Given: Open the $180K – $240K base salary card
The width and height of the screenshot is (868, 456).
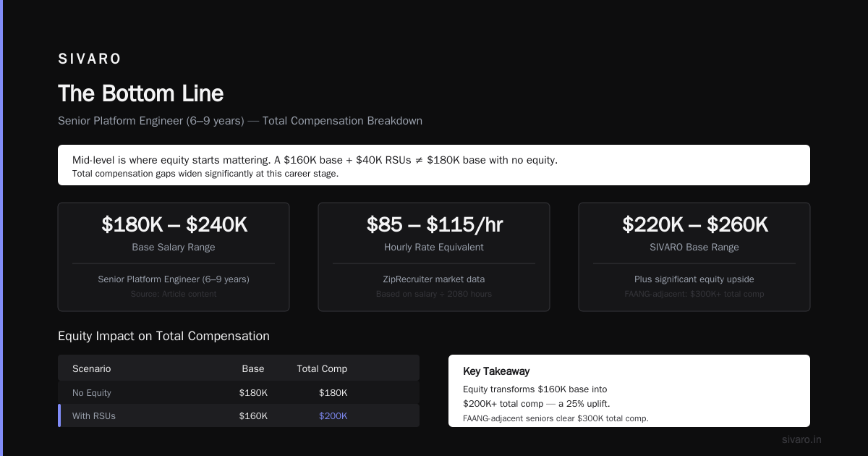Looking at the screenshot, I should click(174, 257).
